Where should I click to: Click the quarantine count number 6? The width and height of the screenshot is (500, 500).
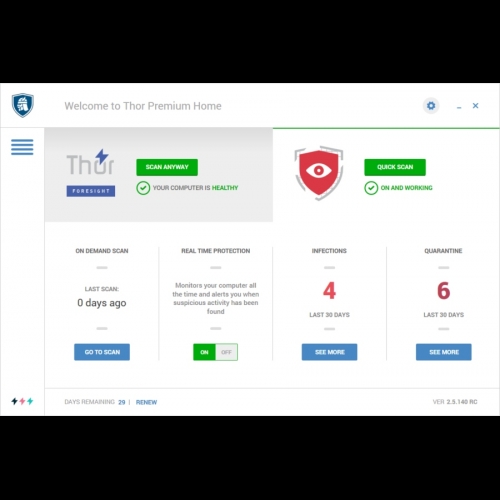click(x=444, y=291)
